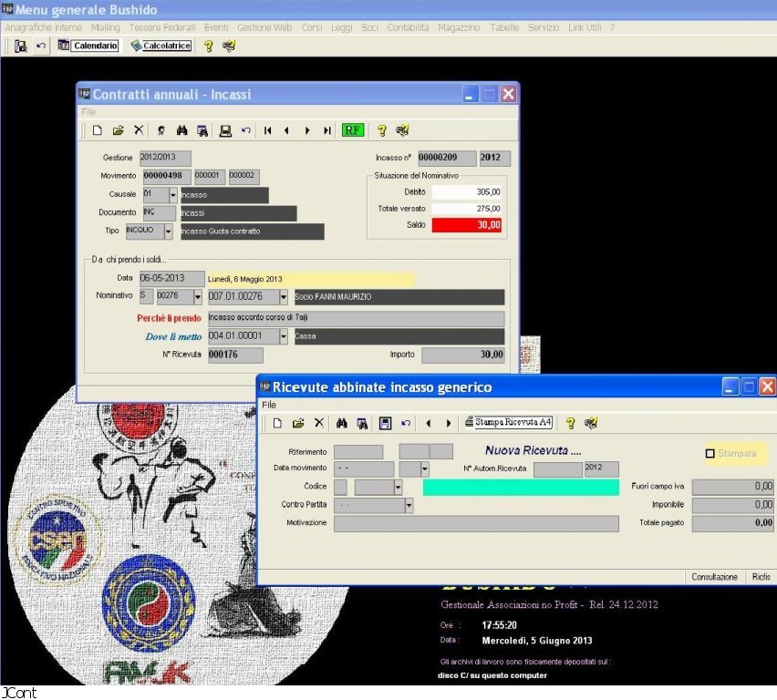
Task: Open the Tipo INCQUO dropdown
Action: coord(168,232)
